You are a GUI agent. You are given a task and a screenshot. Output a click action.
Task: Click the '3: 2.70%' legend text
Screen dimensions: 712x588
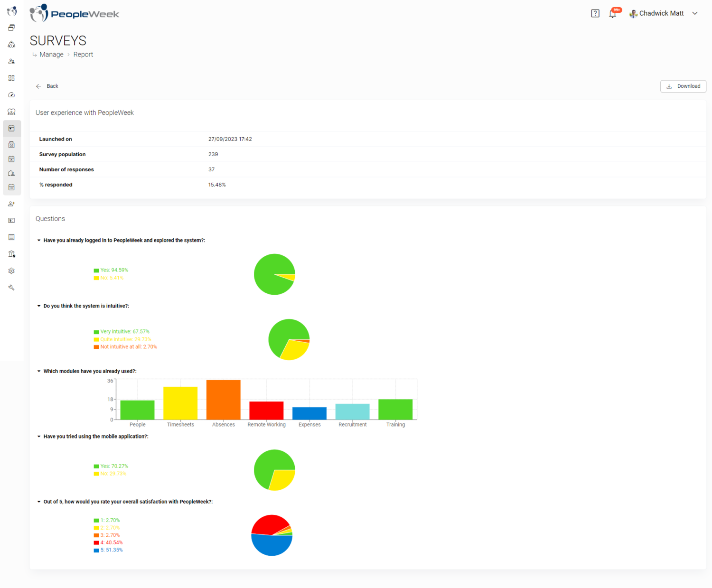tap(110, 535)
